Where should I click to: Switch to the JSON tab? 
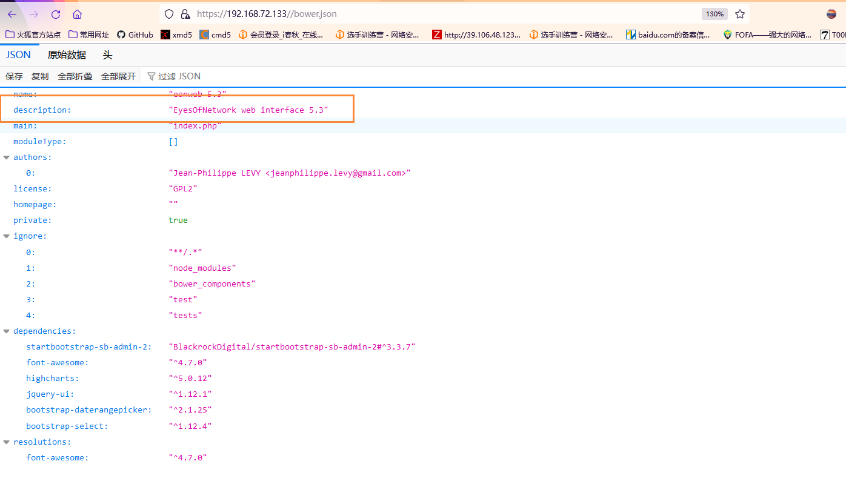tap(19, 55)
